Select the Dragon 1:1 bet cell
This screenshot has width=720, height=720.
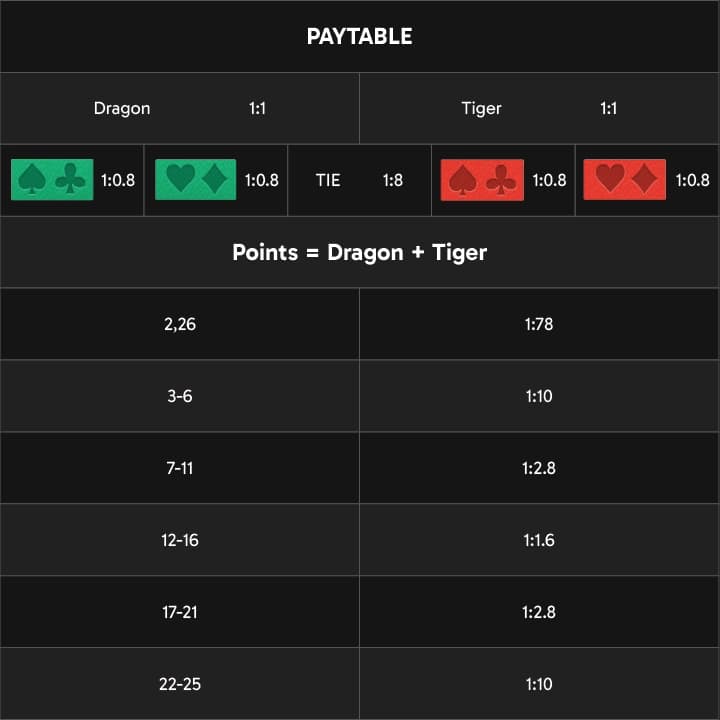pos(180,108)
